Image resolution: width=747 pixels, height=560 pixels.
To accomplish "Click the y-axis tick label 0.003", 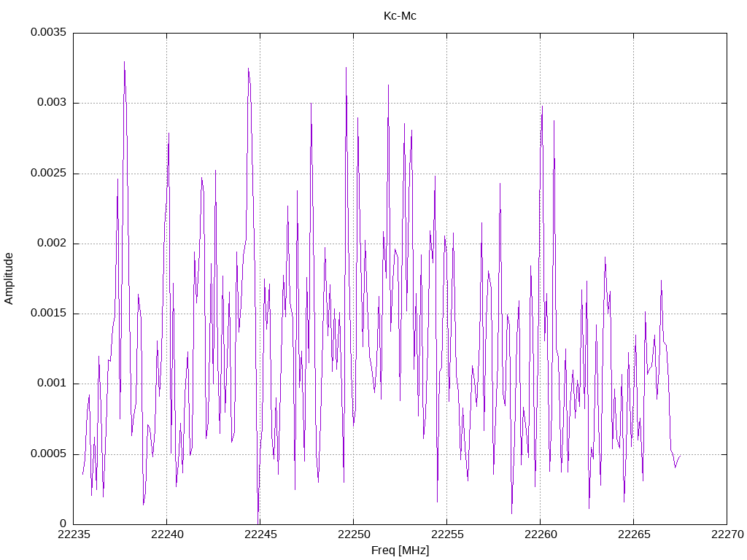I will pyautogui.click(x=52, y=103).
